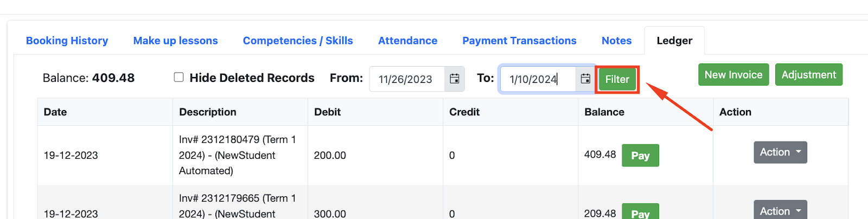Select the Ledger tab
Viewport: 868px width, 219px height.
(x=674, y=41)
